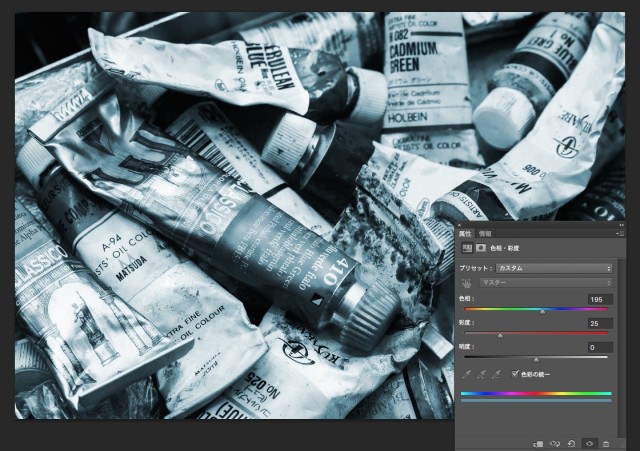
Task: Open the properties panel flyout menu
Action: (619, 233)
